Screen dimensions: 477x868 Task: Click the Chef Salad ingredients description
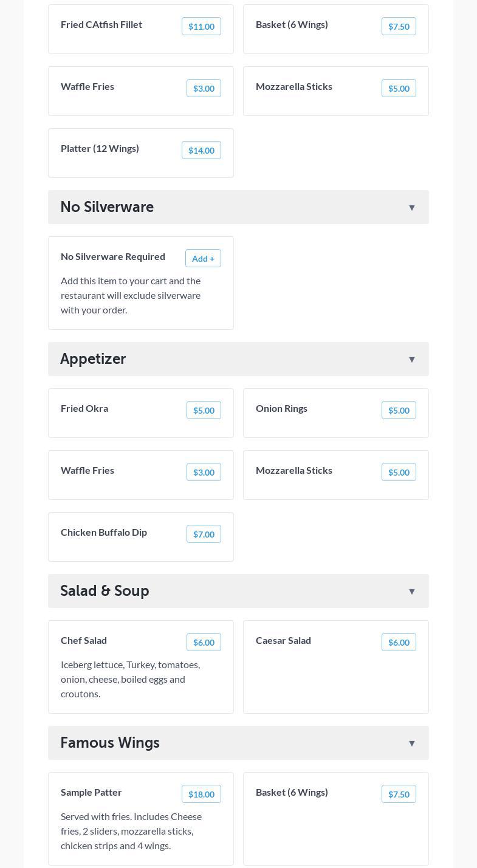131,679
